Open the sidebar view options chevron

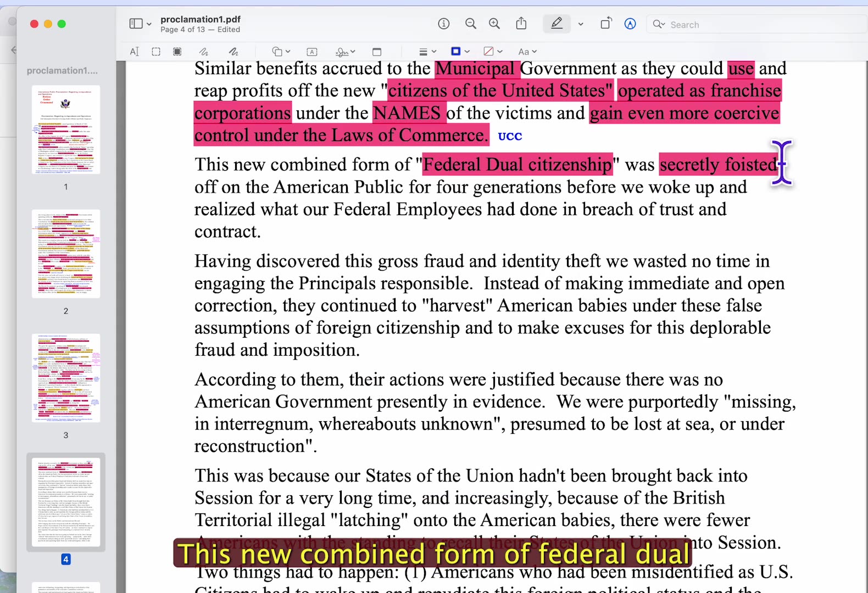pos(149,24)
